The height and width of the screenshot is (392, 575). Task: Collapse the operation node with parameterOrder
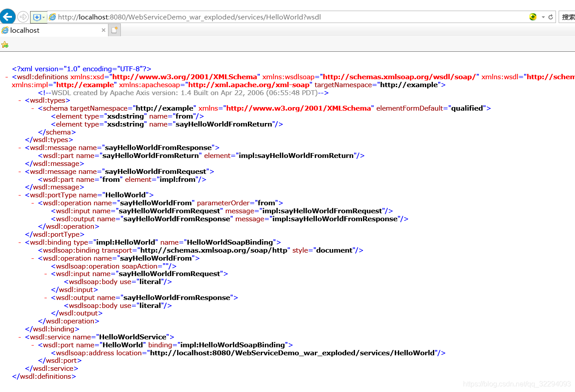tap(33, 203)
